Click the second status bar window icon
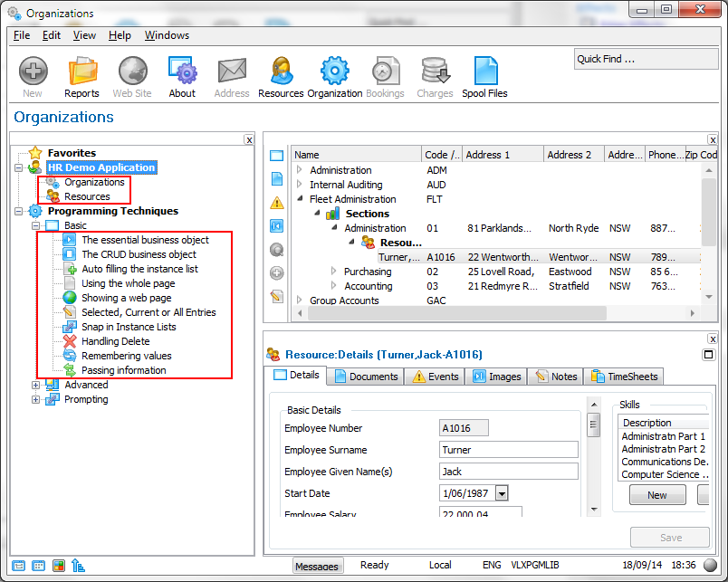 click(x=39, y=566)
